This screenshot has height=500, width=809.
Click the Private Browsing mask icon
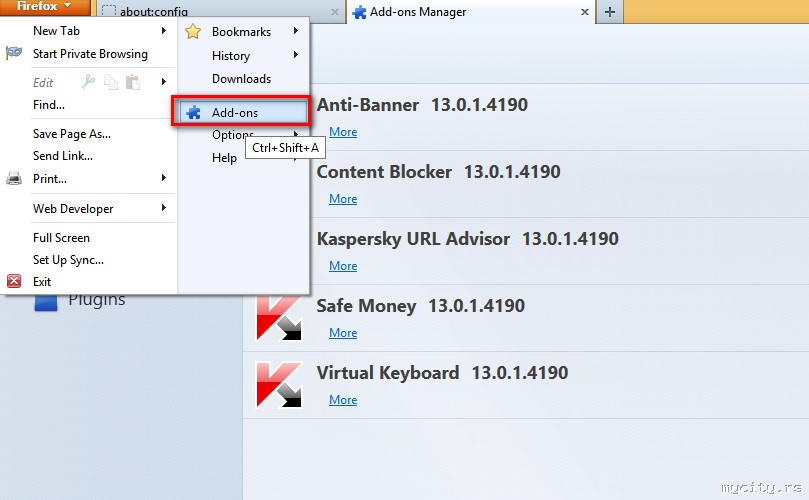(x=14, y=53)
